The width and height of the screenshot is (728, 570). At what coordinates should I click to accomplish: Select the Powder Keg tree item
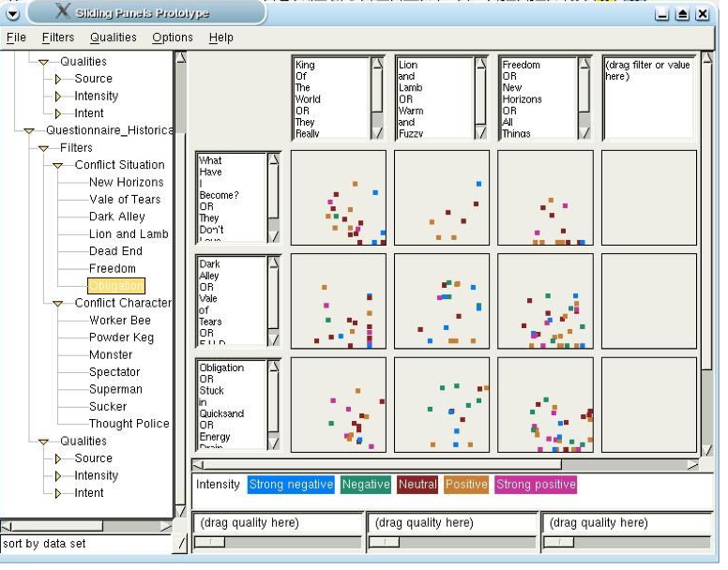123,337
